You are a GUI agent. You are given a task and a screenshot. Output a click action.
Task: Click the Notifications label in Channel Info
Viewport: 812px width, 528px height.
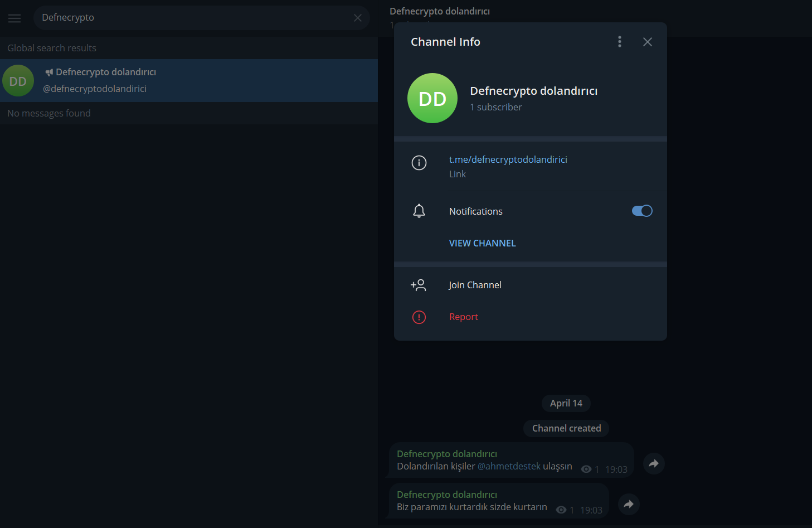point(476,211)
